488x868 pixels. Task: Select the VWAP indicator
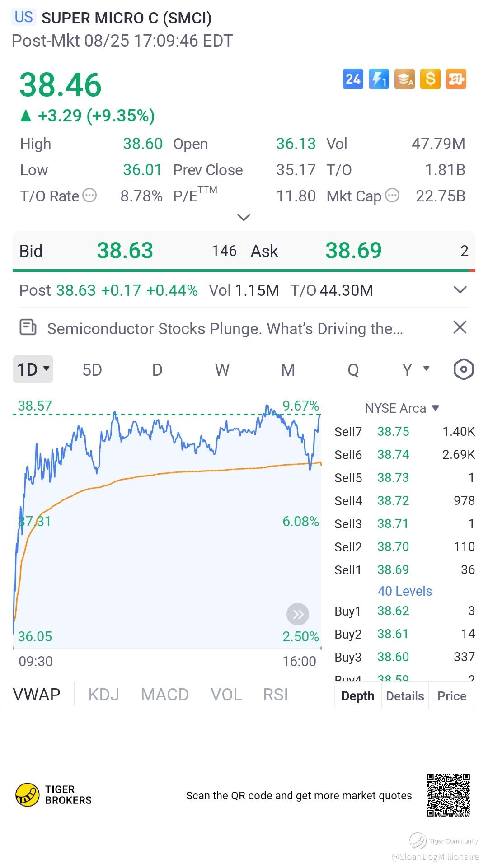pos(37,695)
